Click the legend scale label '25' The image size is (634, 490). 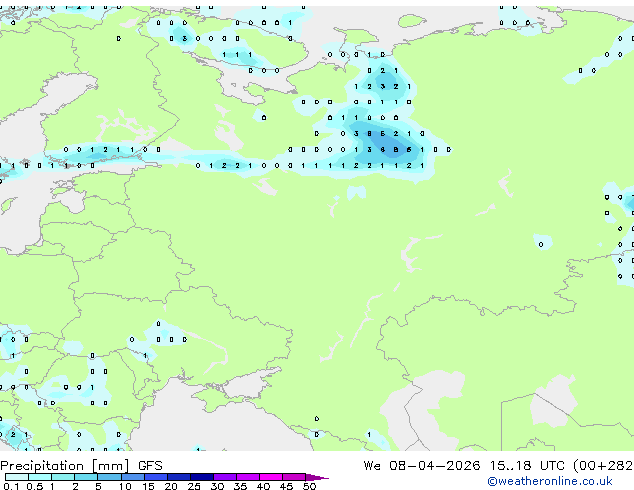click(x=194, y=486)
